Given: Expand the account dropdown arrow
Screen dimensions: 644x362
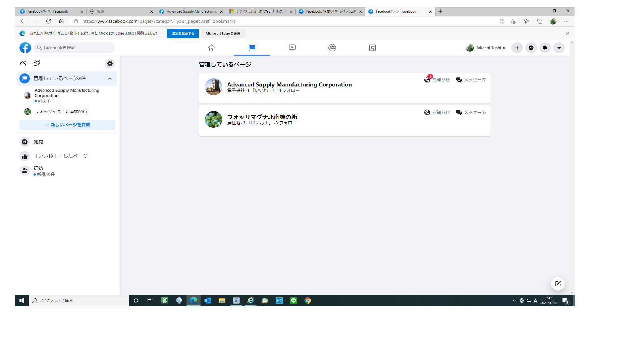Looking at the screenshot, I should tap(559, 48).
